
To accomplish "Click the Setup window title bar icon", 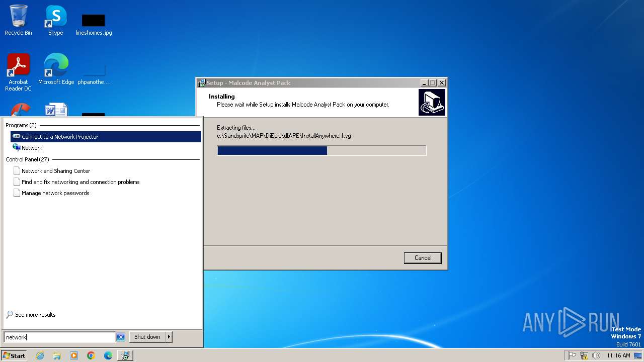I will pyautogui.click(x=202, y=83).
